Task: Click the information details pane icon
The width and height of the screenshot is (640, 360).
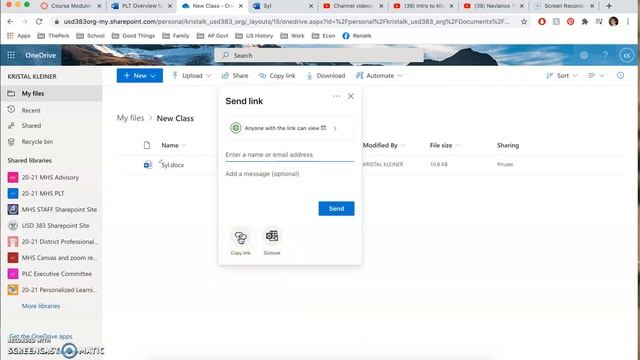Action: tap(620, 76)
